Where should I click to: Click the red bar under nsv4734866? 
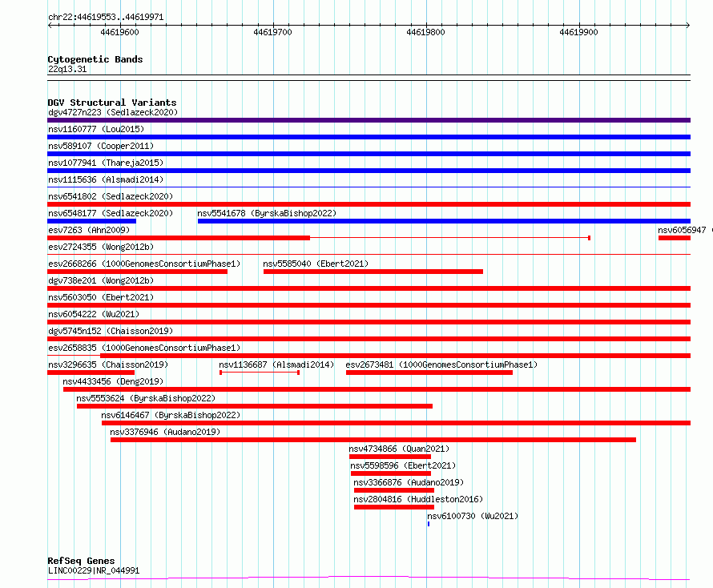pos(390,457)
